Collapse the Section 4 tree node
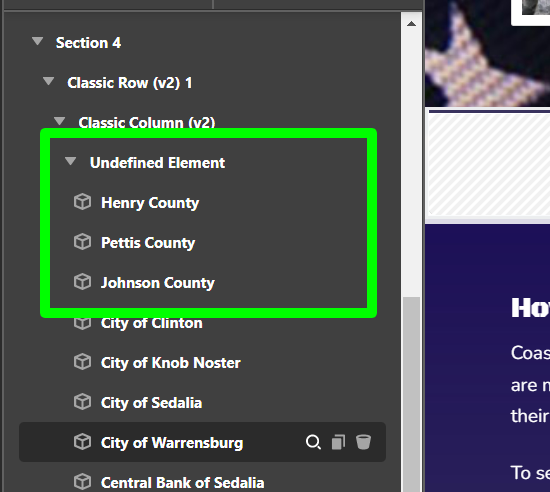This screenshot has height=492, width=550. click(x=38, y=41)
